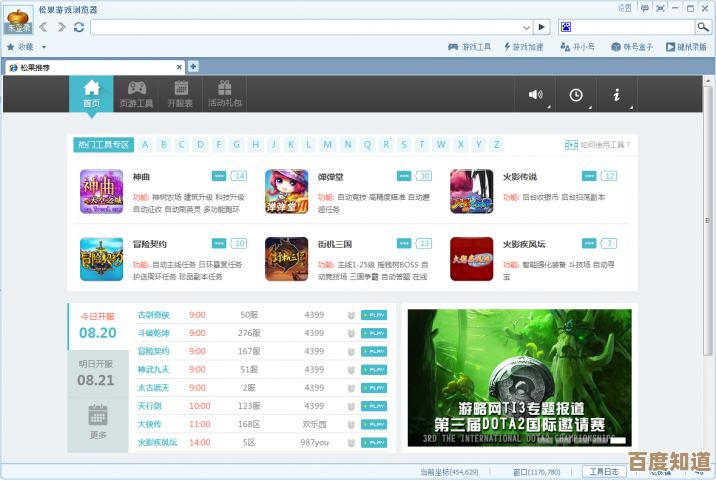Open 更多 calendar for more servers

coord(98,421)
